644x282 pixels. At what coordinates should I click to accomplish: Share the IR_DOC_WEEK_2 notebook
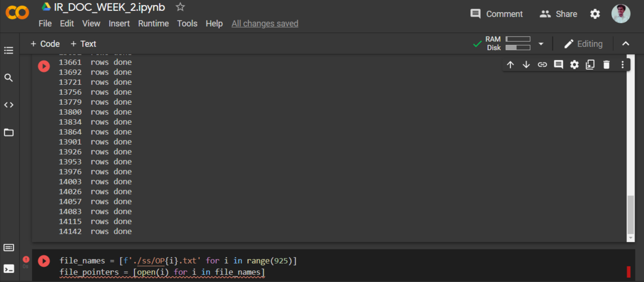[558, 14]
